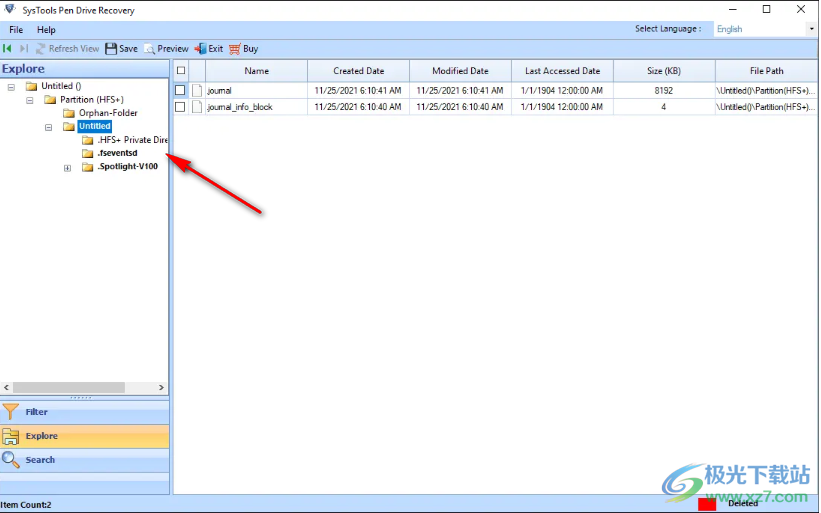Click the Refresh View toolbar button
This screenshot has width=821, height=513.
67,49
